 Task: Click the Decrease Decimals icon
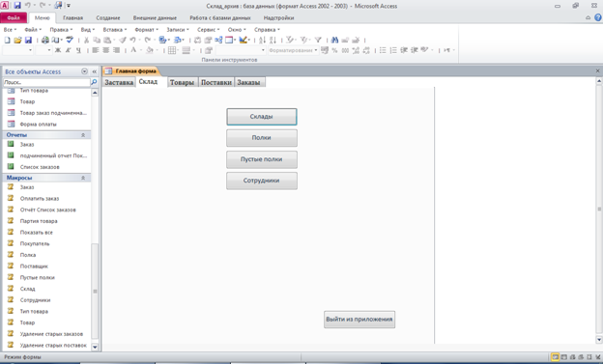click(x=366, y=50)
